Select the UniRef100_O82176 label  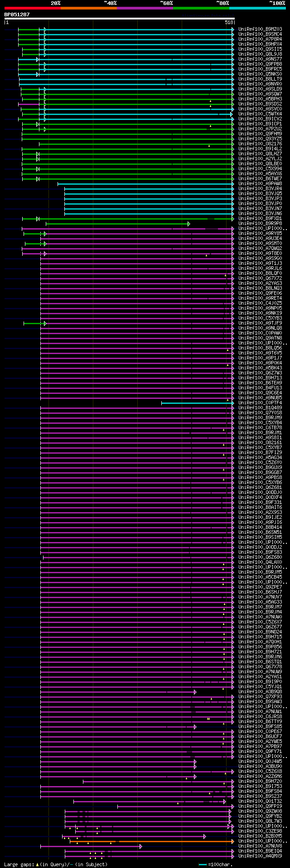[260, 144]
